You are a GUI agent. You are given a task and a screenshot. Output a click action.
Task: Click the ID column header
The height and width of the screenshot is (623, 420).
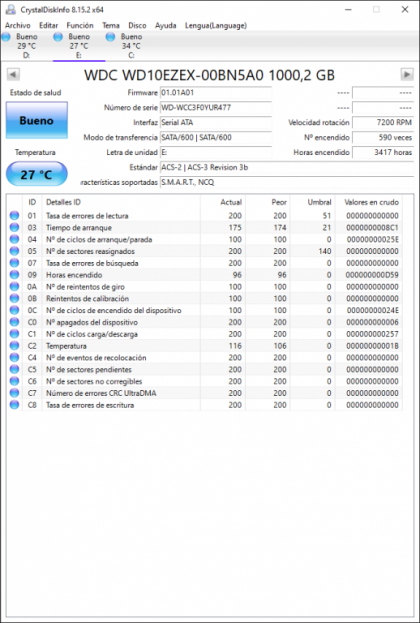32,202
